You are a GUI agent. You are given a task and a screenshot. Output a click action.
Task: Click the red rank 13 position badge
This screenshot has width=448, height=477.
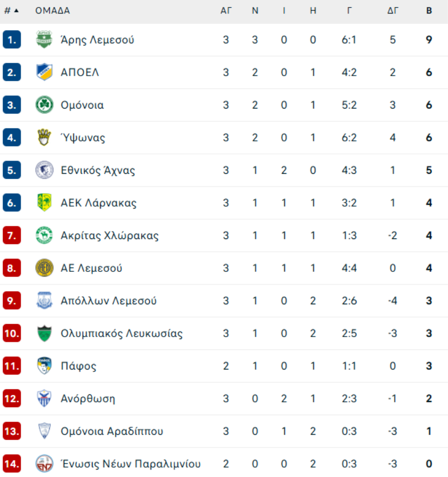(12, 431)
